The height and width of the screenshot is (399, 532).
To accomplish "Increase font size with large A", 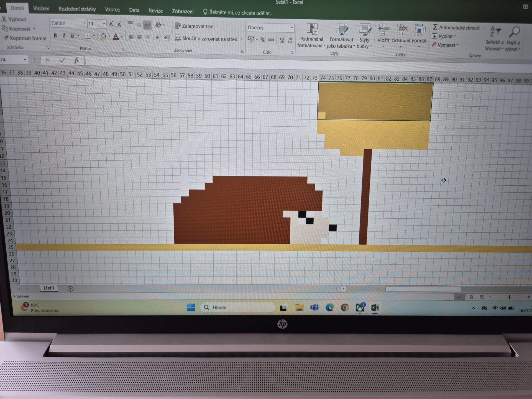I will pyautogui.click(x=111, y=24).
